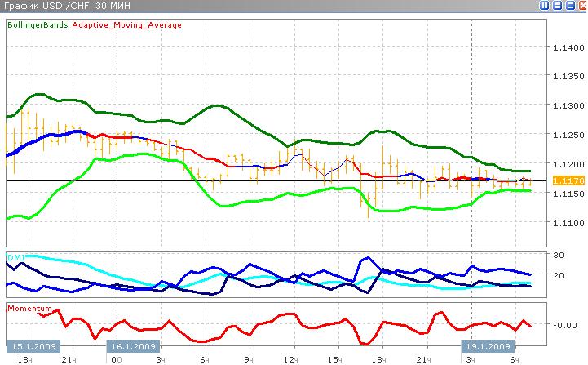588x365 pixels.
Task: Click the vertical tile icon in the title bar
Action: point(546,6)
